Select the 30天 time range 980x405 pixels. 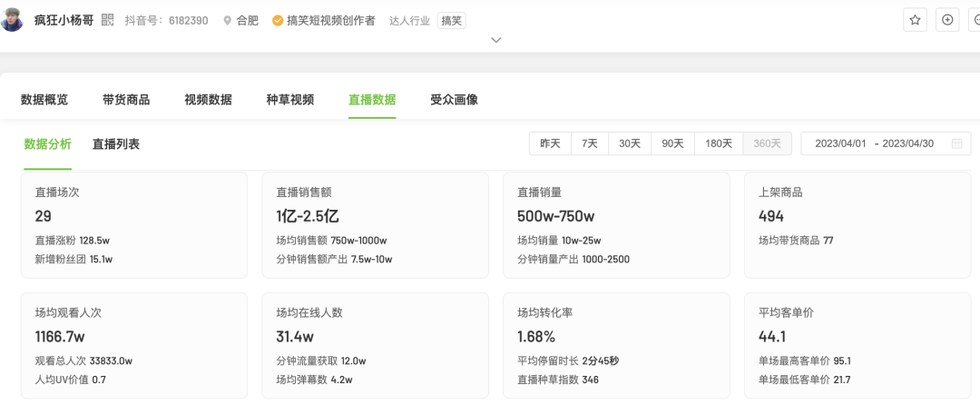pos(630,143)
